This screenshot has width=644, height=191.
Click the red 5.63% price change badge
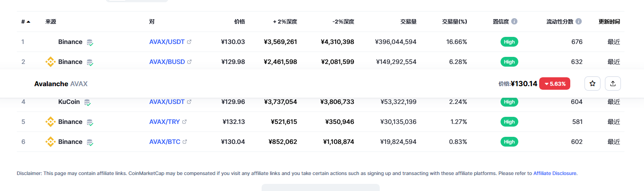pos(555,84)
